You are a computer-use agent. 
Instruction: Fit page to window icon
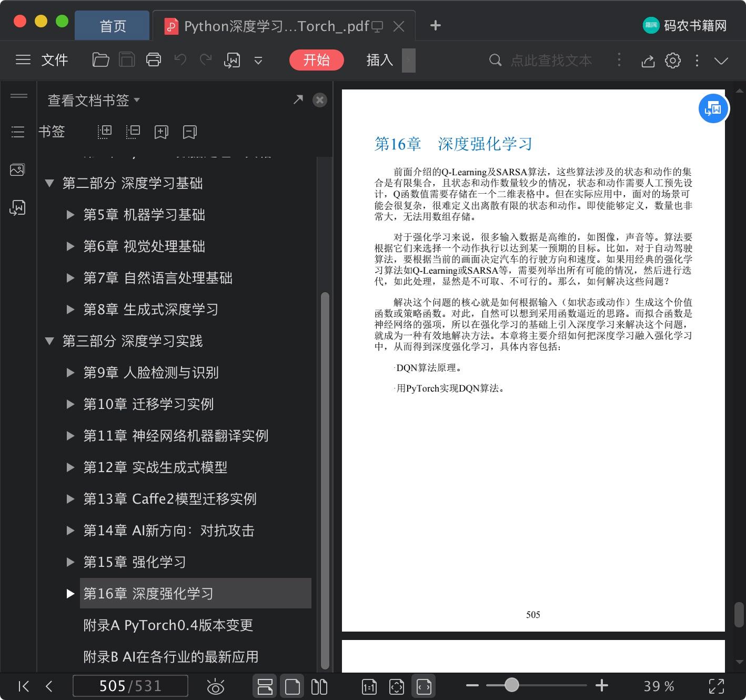[x=396, y=686]
